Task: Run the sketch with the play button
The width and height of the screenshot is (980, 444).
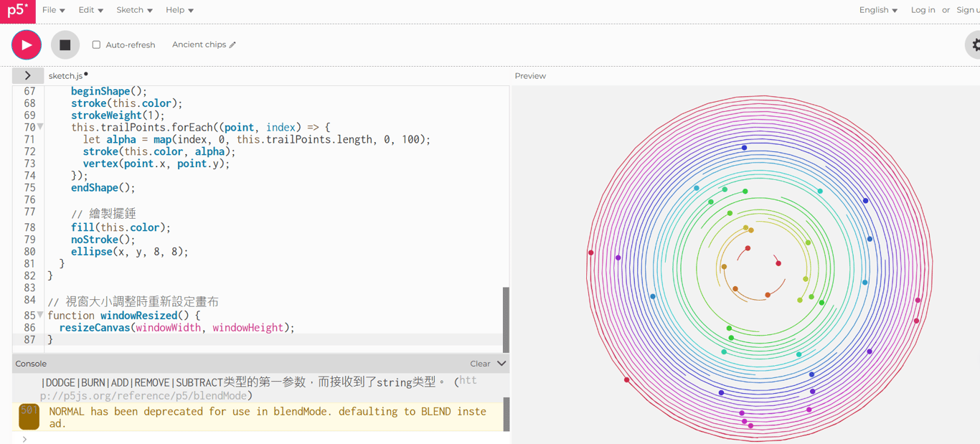Action: (x=27, y=45)
